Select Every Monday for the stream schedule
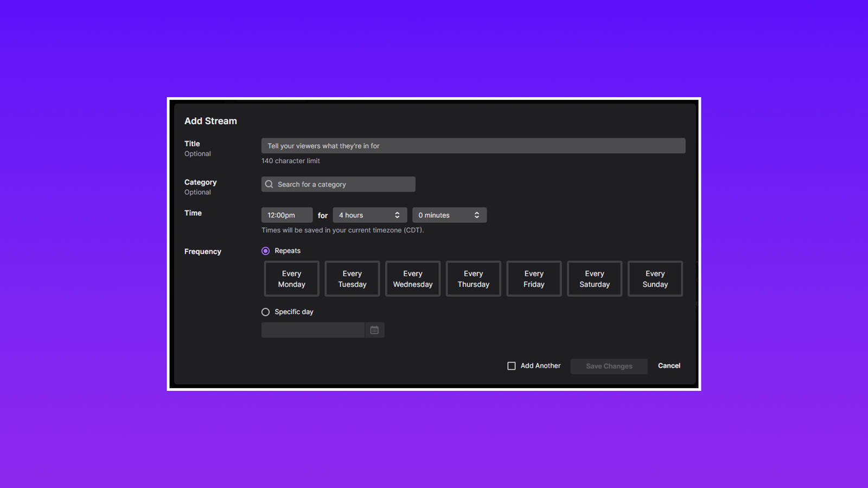The image size is (868, 488). coord(291,279)
